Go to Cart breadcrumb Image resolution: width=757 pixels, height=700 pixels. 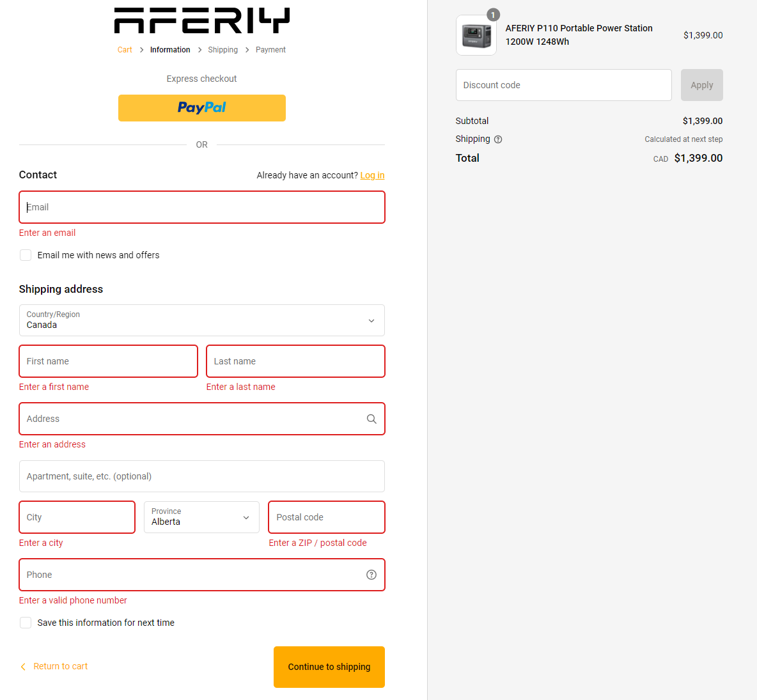[125, 50]
